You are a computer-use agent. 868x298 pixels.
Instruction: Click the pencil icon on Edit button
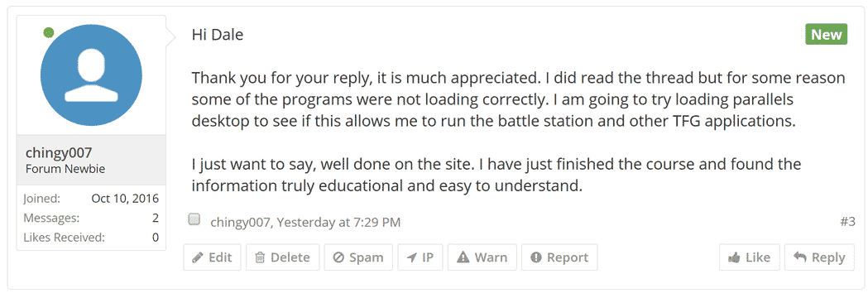(x=197, y=257)
